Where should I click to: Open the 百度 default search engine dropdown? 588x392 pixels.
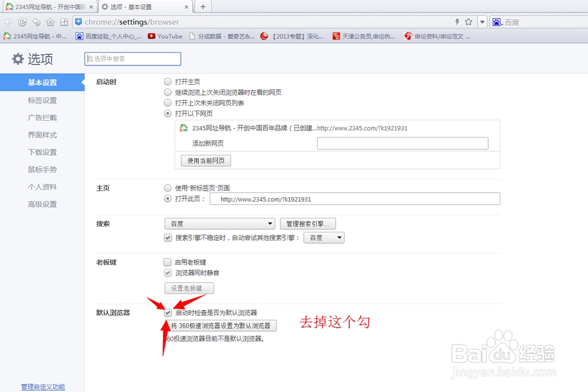[220, 224]
